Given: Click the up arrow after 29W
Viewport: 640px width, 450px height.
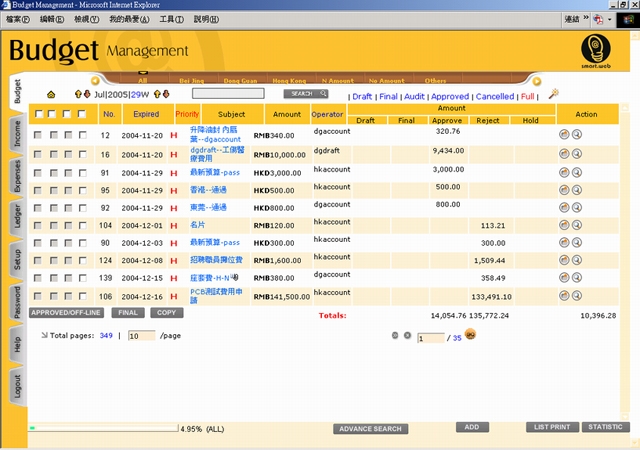Looking at the screenshot, I should click(157, 94).
